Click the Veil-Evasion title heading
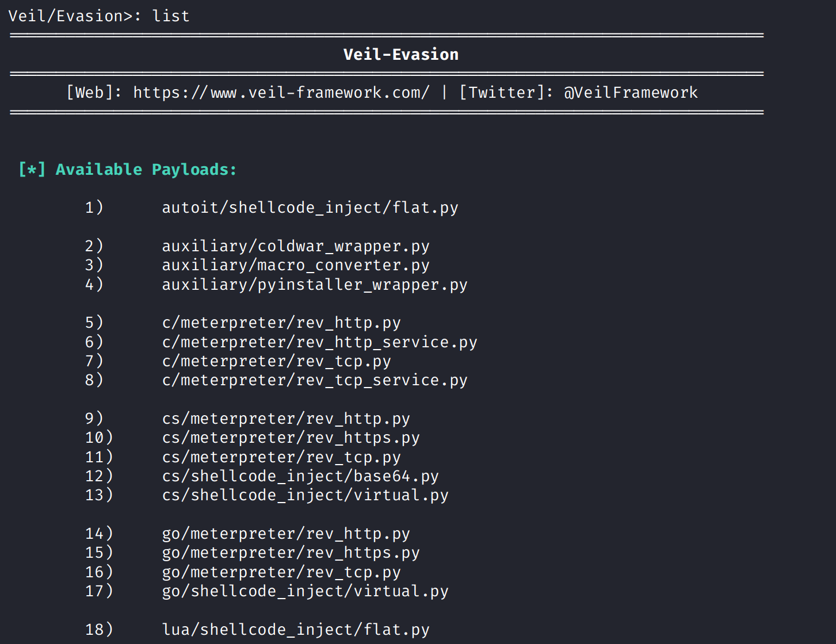The height and width of the screenshot is (644, 836). point(401,55)
